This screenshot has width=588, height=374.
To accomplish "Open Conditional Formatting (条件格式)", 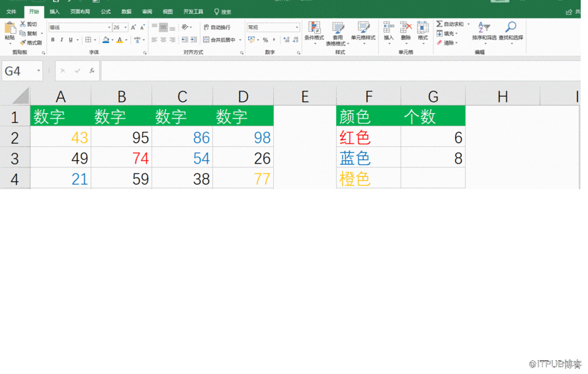I will click(314, 32).
